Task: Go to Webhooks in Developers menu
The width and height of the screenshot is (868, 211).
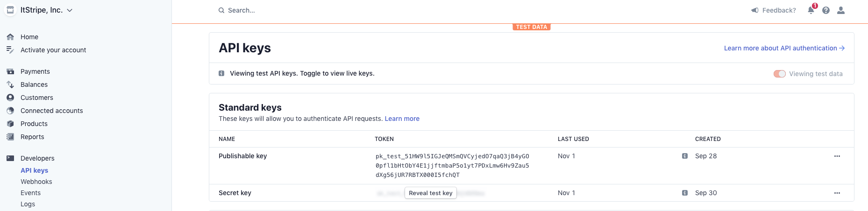Action: [x=36, y=182]
